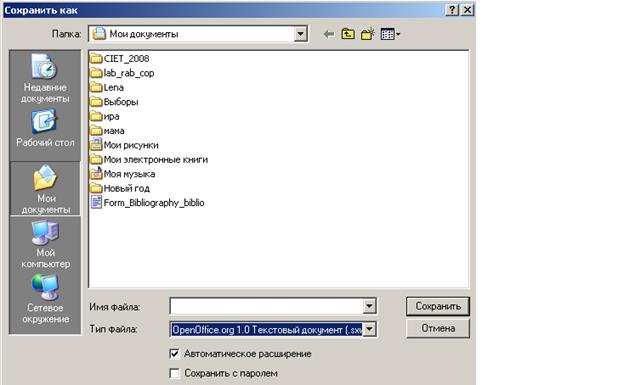Click the help question mark button

(452, 10)
